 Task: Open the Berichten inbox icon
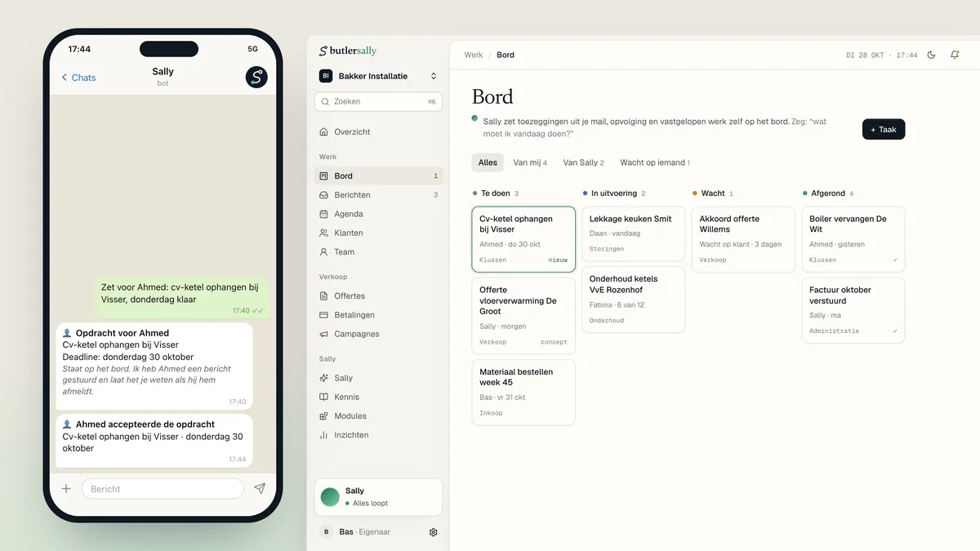pyautogui.click(x=324, y=195)
